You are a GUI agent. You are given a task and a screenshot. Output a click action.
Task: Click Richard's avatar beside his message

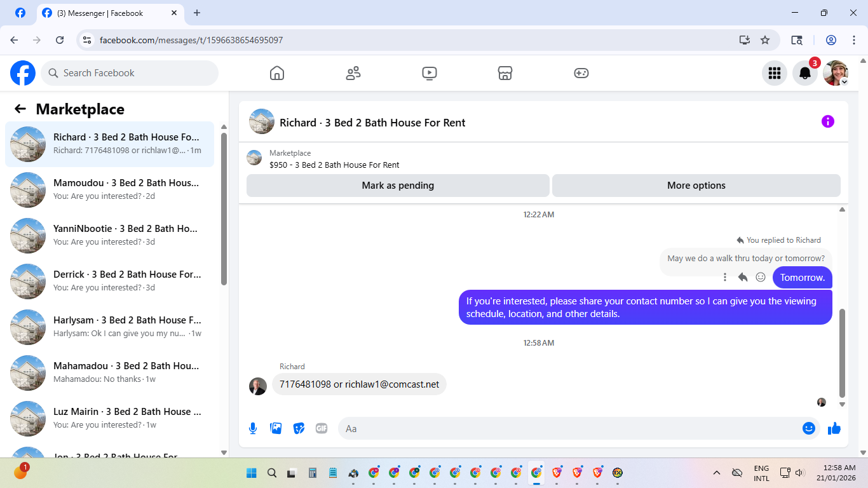point(258,386)
